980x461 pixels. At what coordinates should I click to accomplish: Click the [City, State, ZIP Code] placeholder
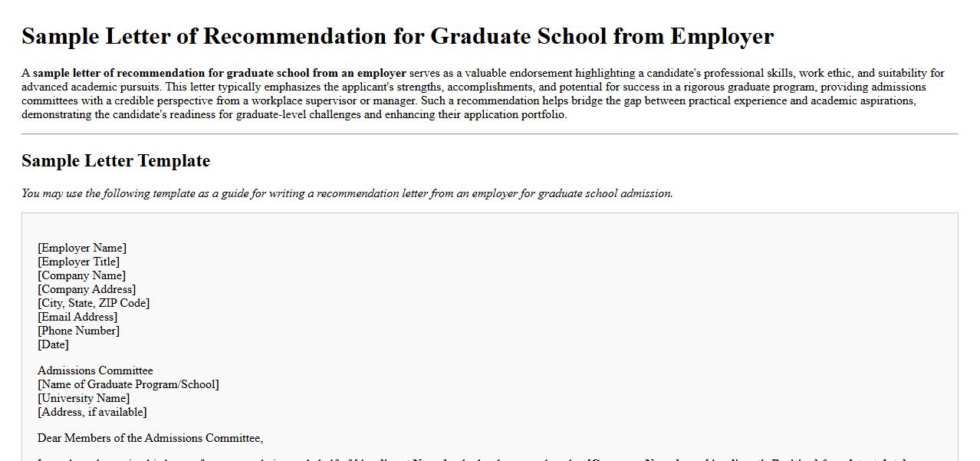point(94,303)
